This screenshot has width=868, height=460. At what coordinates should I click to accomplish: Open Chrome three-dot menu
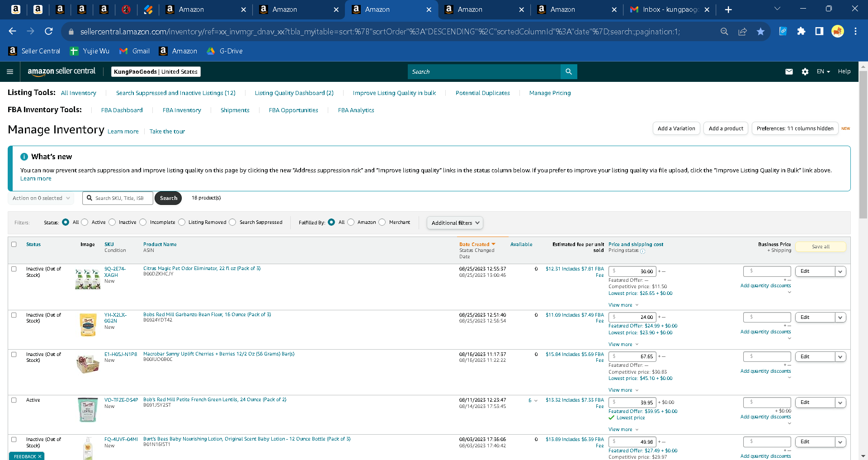(855, 31)
